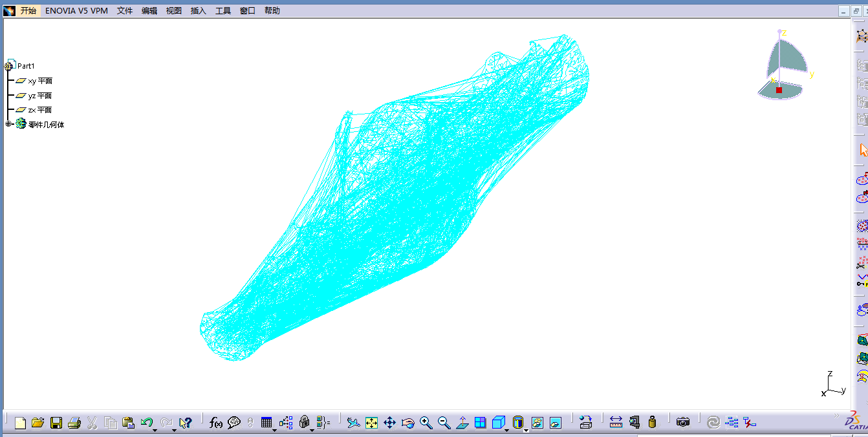
Task: Open the 文件 menu
Action: [x=125, y=11]
